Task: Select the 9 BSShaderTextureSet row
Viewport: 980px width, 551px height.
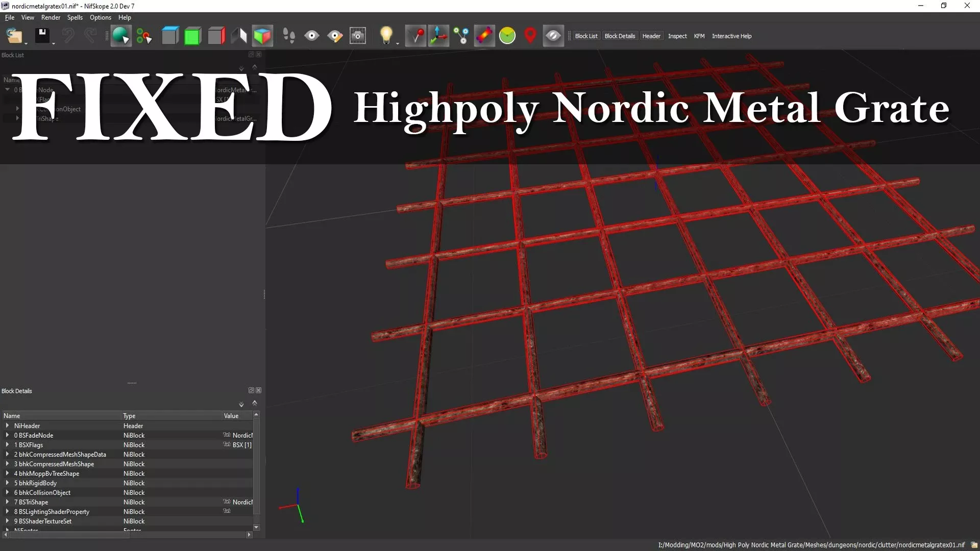Action: pos(128,521)
